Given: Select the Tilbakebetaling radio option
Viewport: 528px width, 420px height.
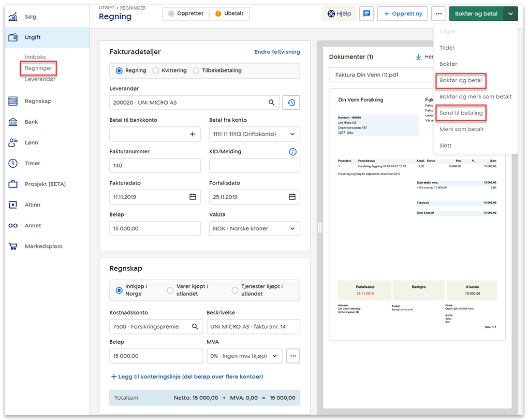Looking at the screenshot, I should pyautogui.click(x=196, y=70).
